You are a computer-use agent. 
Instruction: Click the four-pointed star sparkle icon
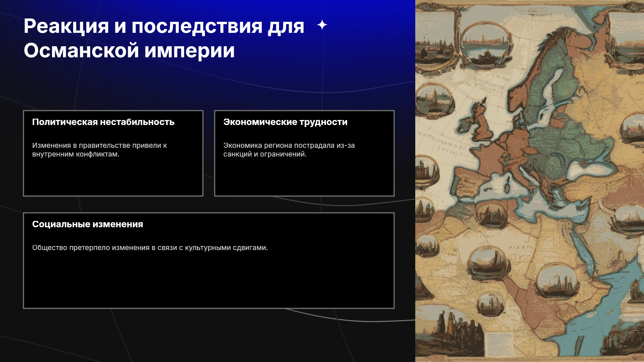[322, 25]
